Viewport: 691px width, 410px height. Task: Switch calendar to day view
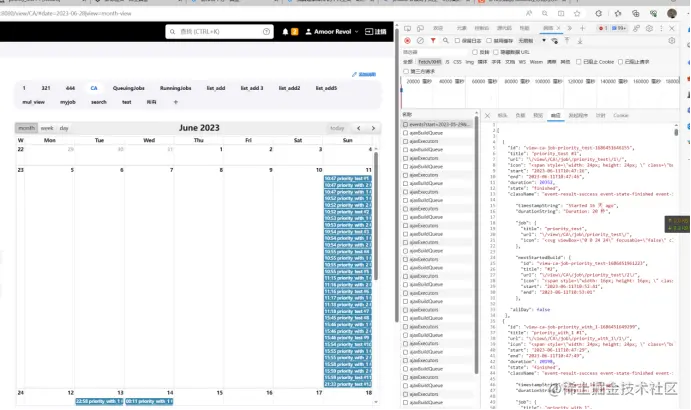(x=64, y=128)
